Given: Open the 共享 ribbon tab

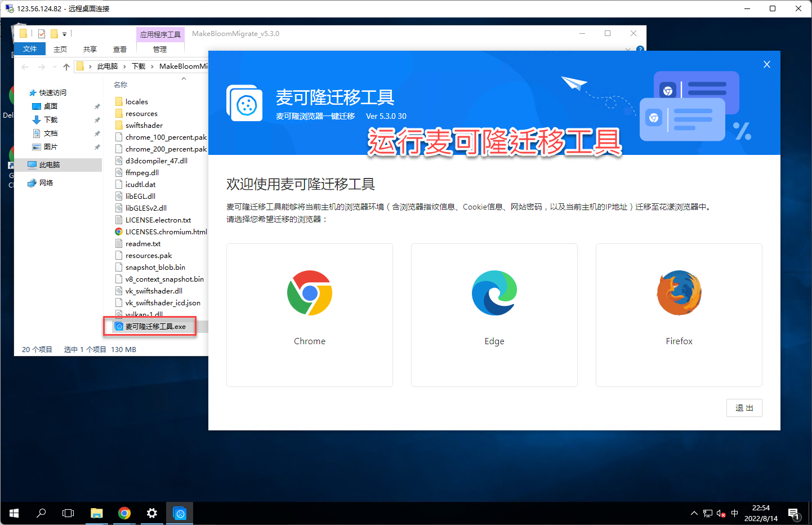Looking at the screenshot, I should pos(90,49).
